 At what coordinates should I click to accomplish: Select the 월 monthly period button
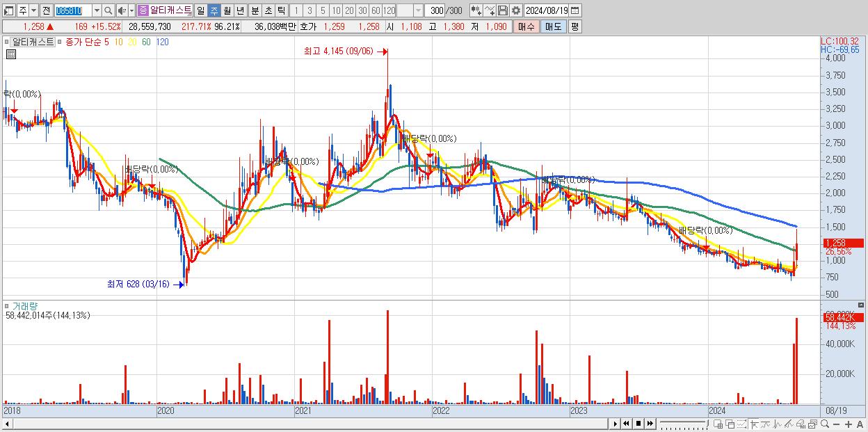pos(227,10)
